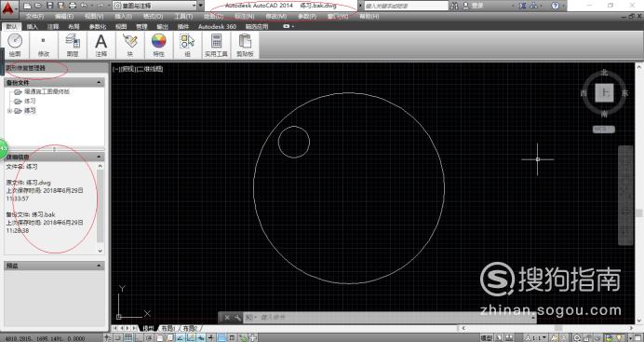Open the 绘图 (Draw) ribbon panel
This screenshot has height=342, width=644.
[x=15, y=45]
